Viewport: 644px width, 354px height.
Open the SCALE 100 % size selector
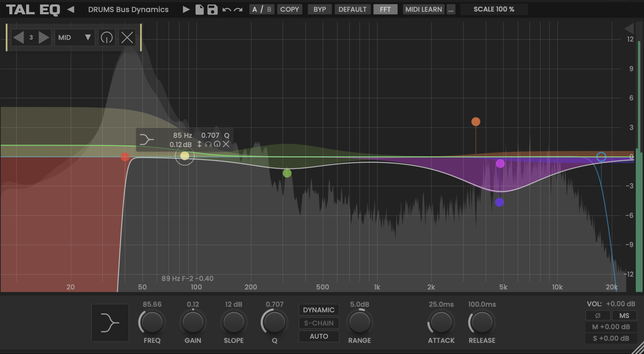[494, 10]
